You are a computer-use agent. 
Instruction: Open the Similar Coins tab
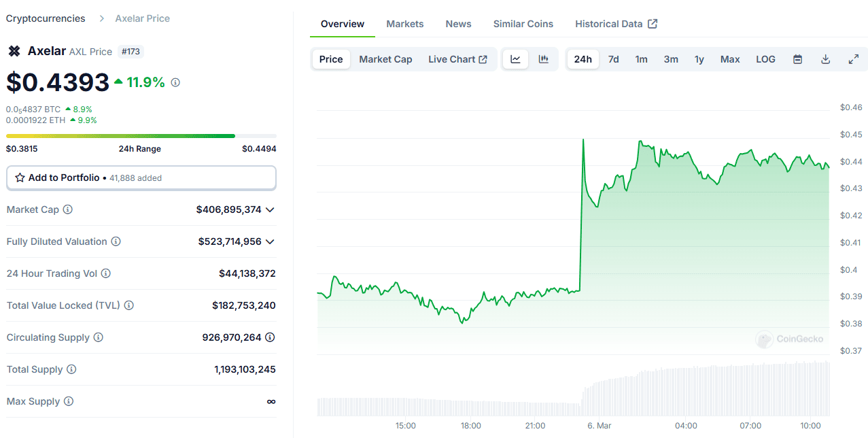[x=523, y=24]
